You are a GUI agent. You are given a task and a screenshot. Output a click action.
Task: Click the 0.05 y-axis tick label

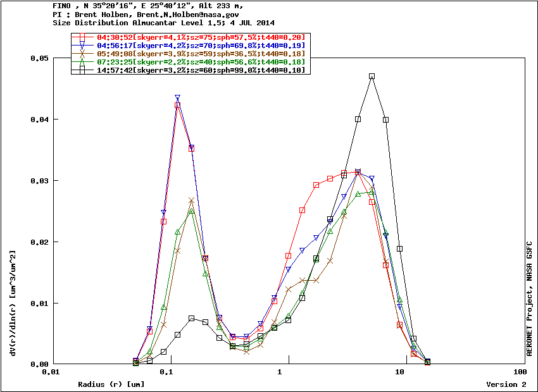tap(40, 58)
